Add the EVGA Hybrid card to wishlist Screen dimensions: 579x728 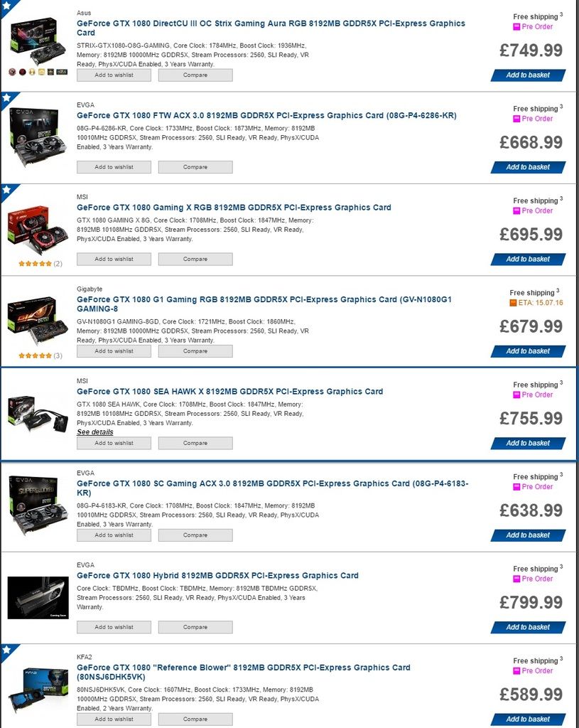point(114,627)
